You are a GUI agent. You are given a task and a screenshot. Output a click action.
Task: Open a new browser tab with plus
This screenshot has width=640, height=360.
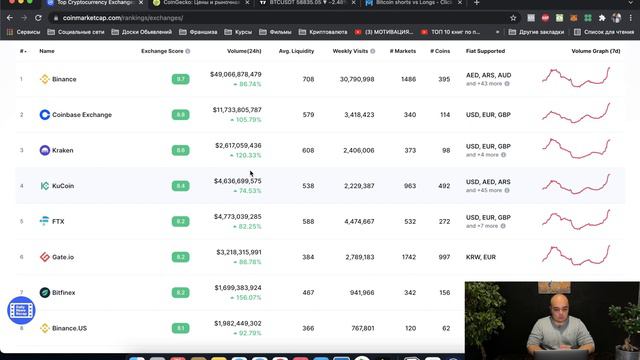[476, 3]
